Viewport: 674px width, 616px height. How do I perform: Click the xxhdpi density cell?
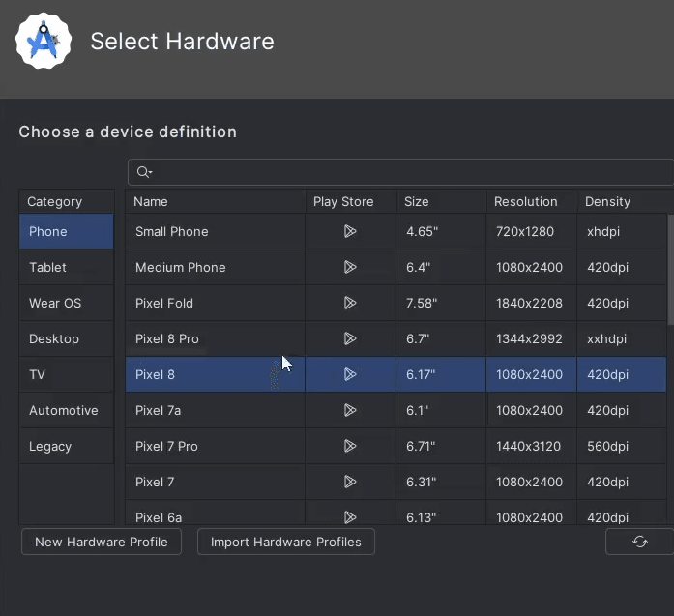click(622, 338)
